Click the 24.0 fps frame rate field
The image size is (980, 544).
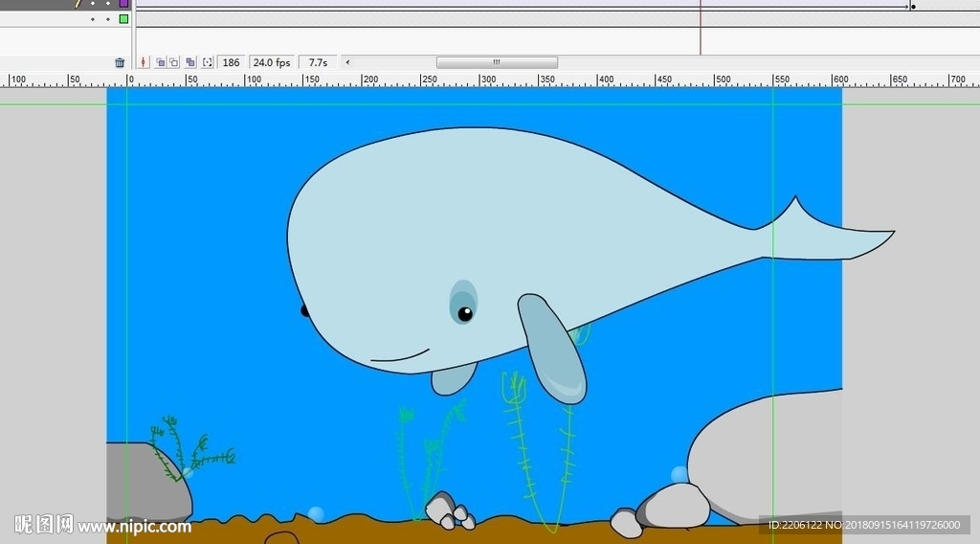(271, 62)
